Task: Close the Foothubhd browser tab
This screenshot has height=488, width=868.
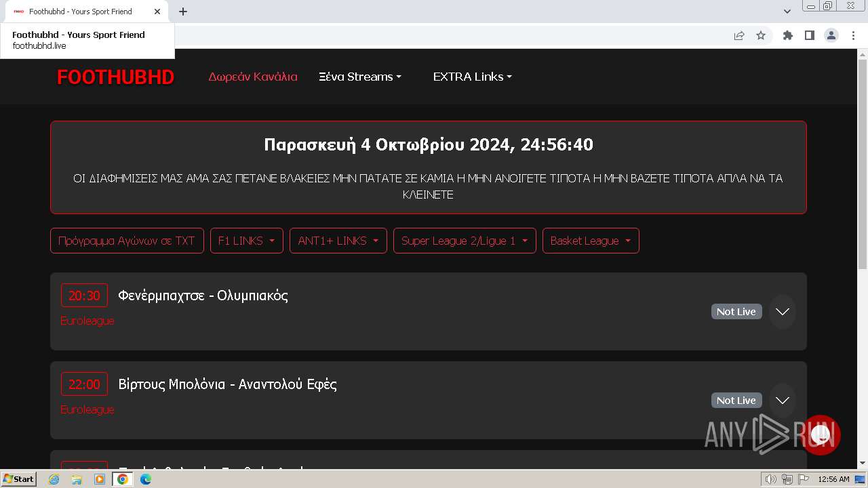Action: pyautogui.click(x=157, y=12)
